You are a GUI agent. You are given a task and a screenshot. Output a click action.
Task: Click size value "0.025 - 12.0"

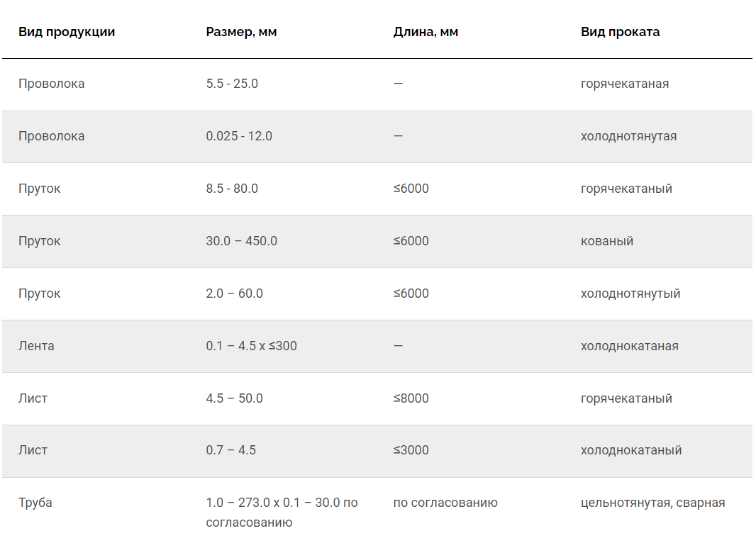[x=239, y=136]
